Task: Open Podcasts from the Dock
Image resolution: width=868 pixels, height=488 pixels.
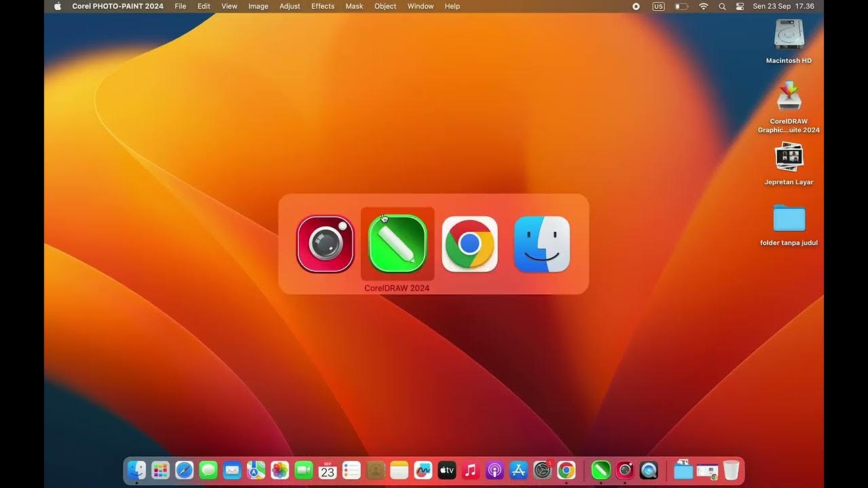Action: pos(495,470)
